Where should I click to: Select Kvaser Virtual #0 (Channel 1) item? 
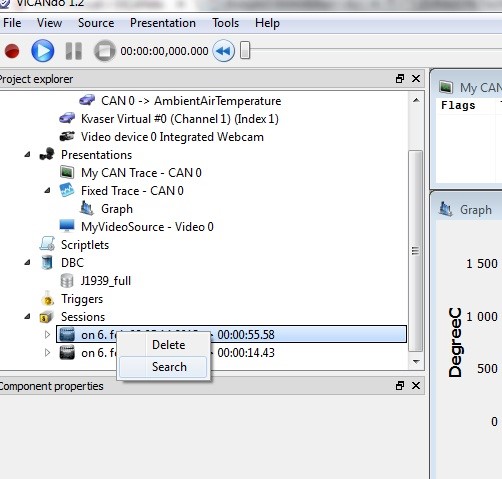coord(180,119)
